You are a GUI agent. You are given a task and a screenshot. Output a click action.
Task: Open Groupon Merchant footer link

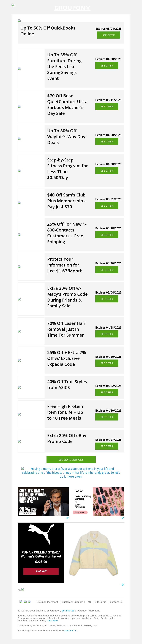(x=47, y=602)
